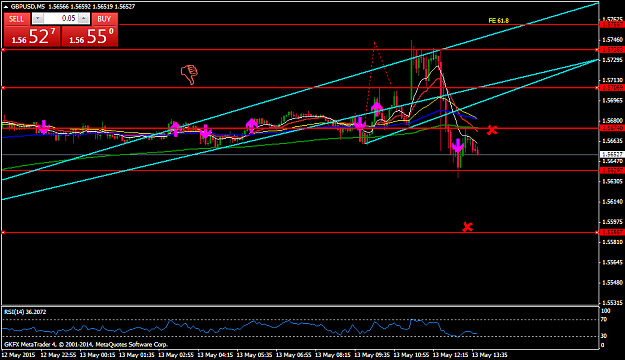Screen dimensions: 625x360
Task: Click the 12 May 2015 time label
Action: tap(18, 355)
